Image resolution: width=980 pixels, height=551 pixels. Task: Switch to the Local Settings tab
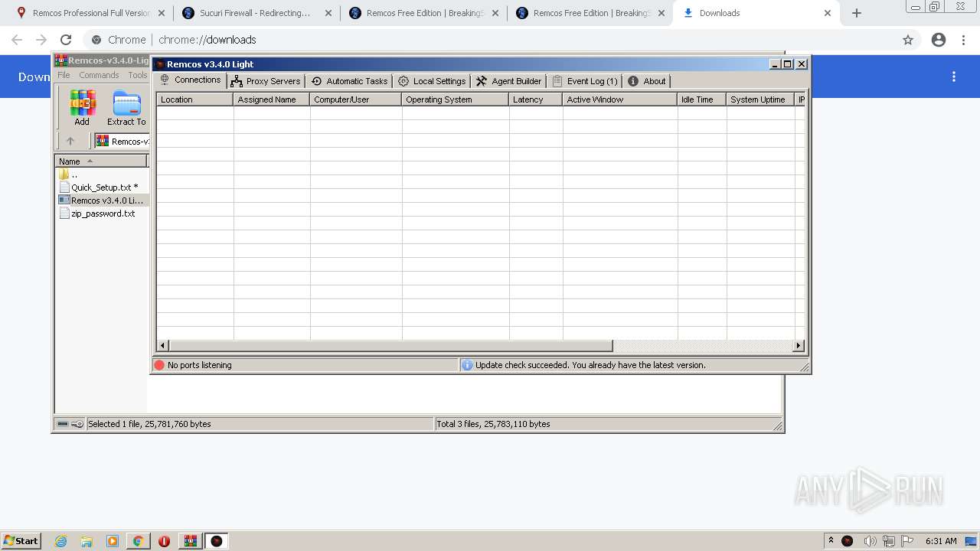click(432, 81)
